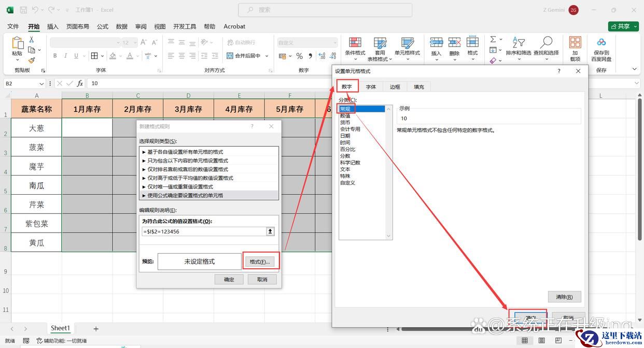Open the 条件格式 conditional formatting menu
This screenshot has height=348, width=644.
coord(355,44)
